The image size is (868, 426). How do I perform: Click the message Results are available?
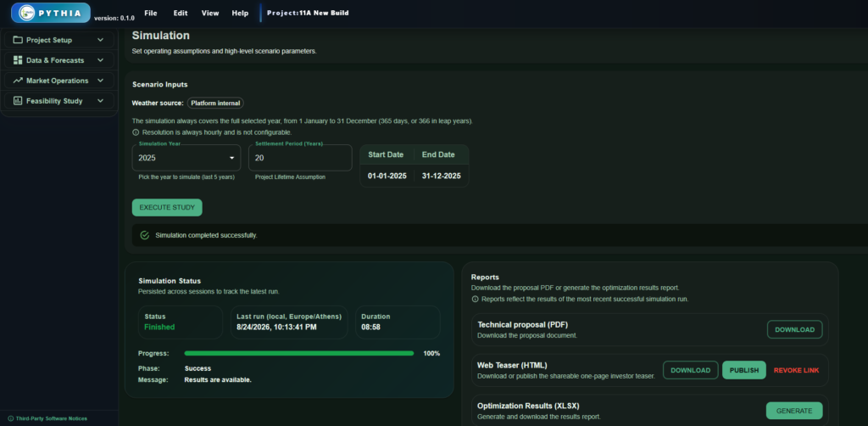(218, 380)
